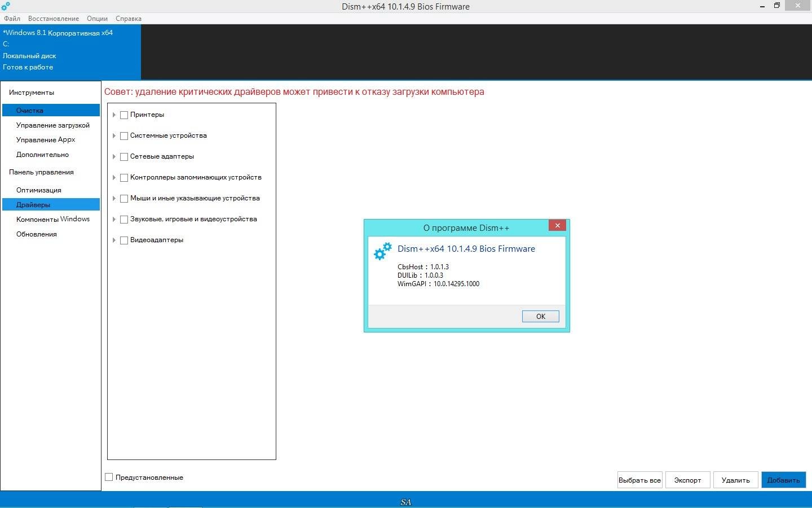This screenshot has width=812, height=508.
Task: Select the Windows 8.1 Корпоративная x64 image tile
Action: pyautogui.click(x=70, y=52)
